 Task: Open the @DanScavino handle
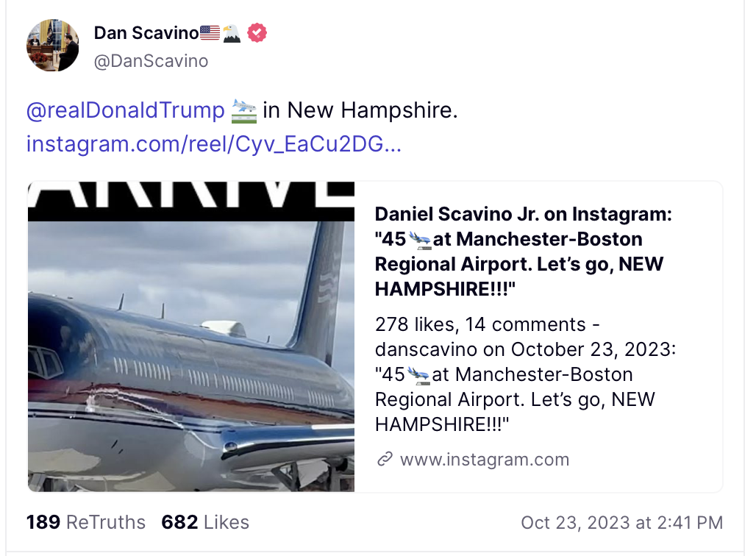151,61
